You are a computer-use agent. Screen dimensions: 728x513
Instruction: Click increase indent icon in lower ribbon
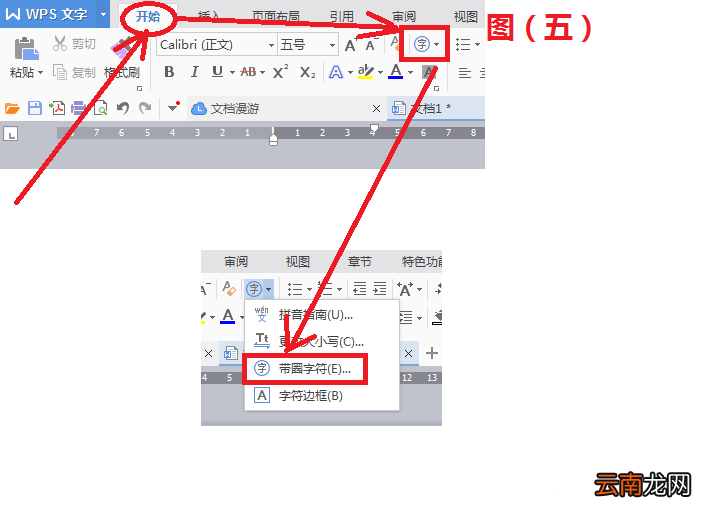click(380, 289)
